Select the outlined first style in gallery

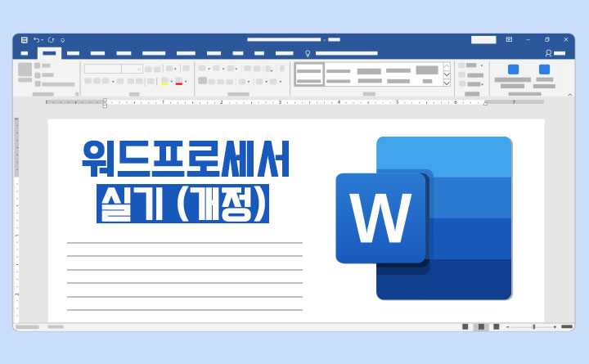[x=309, y=74]
